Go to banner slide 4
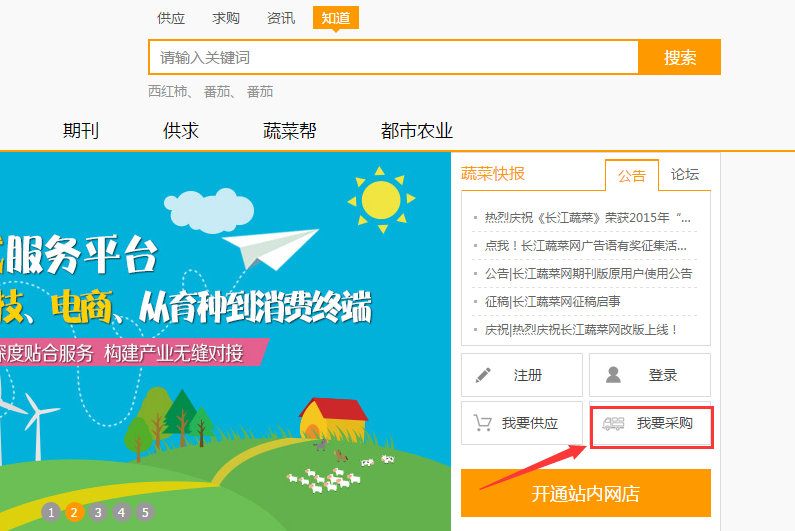The image size is (795, 531). tap(121, 512)
